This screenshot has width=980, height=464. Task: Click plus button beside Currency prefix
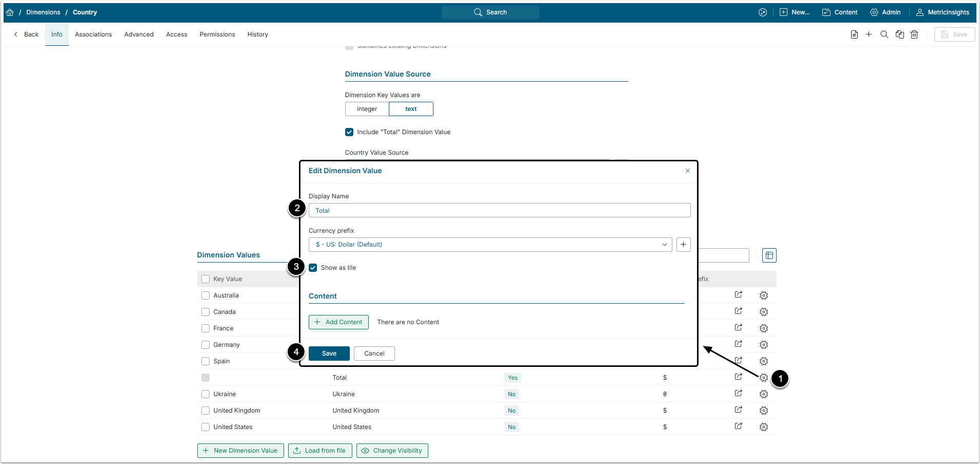point(683,245)
